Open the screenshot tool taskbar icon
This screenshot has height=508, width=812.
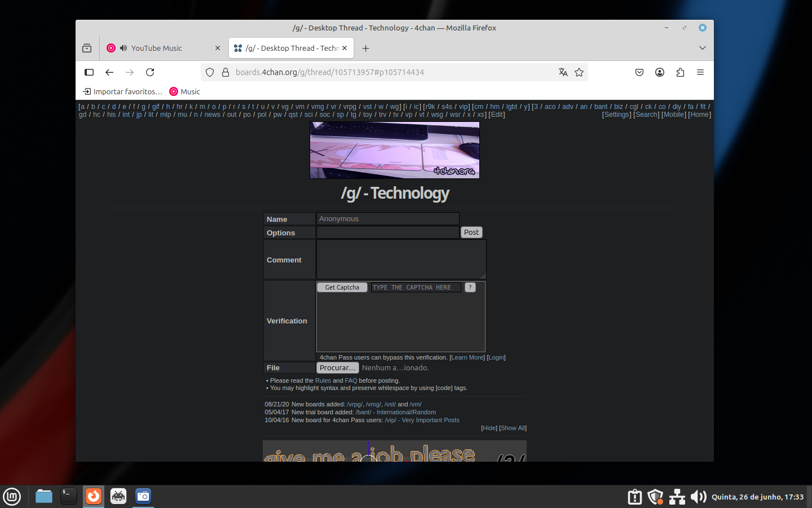tap(143, 496)
